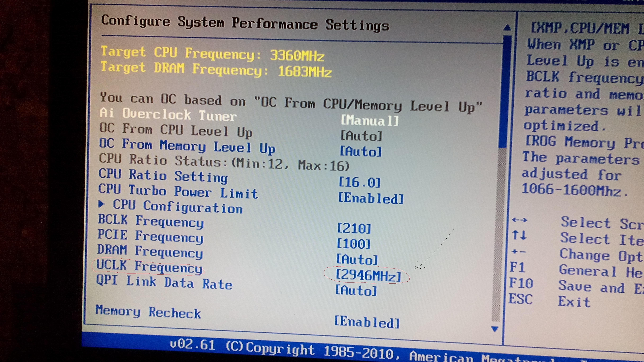The image size is (644, 362).
Task: Click the up-down Select Item arrows icon
Action: (x=519, y=235)
